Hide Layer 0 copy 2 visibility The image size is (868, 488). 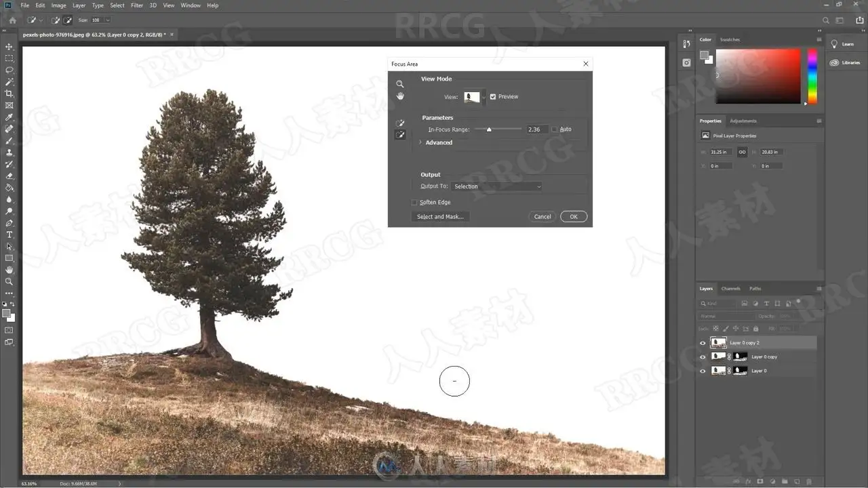click(703, 343)
